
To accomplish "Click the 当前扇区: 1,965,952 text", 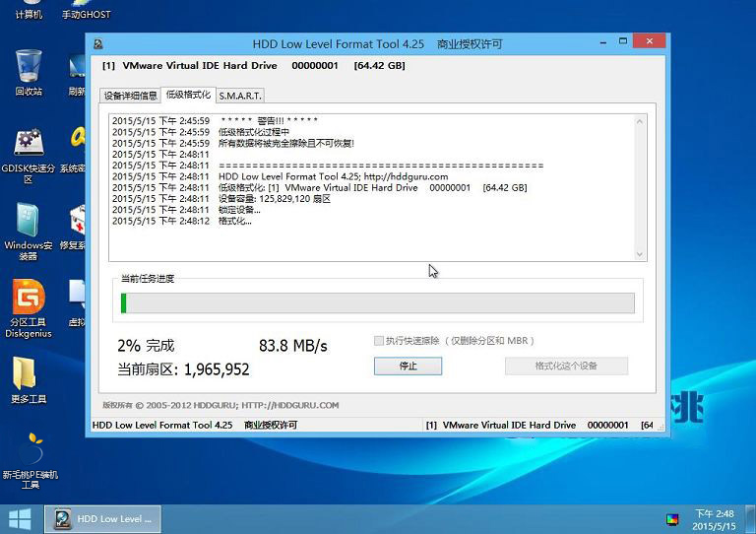I will [183, 369].
